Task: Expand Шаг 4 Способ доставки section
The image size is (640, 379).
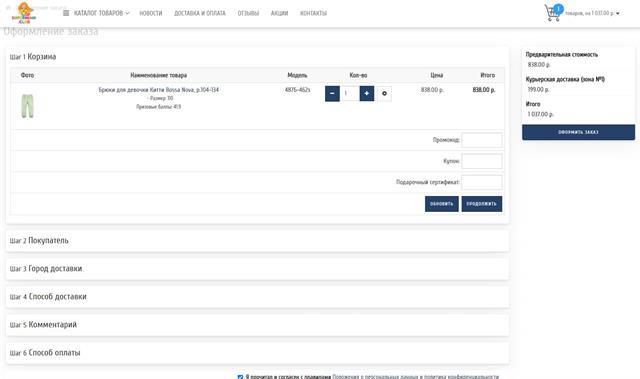Action: point(257,297)
